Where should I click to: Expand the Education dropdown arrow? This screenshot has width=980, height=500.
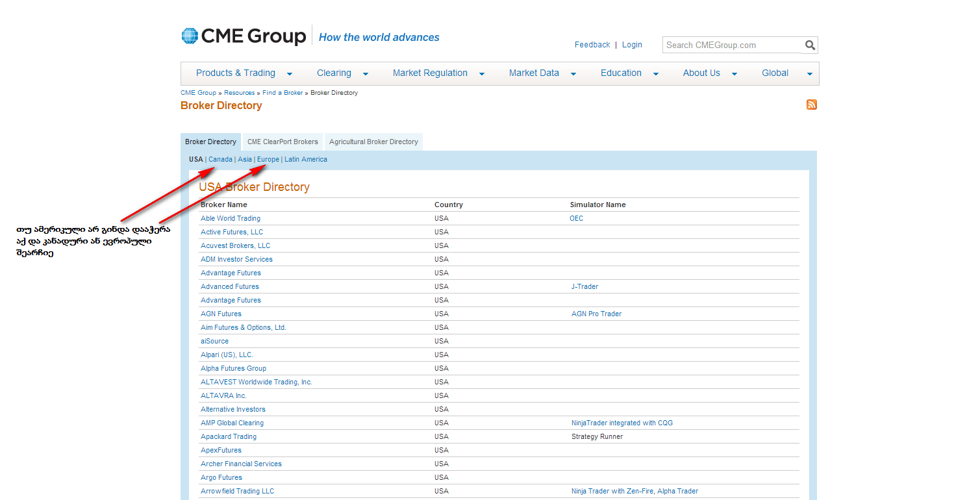656,74
